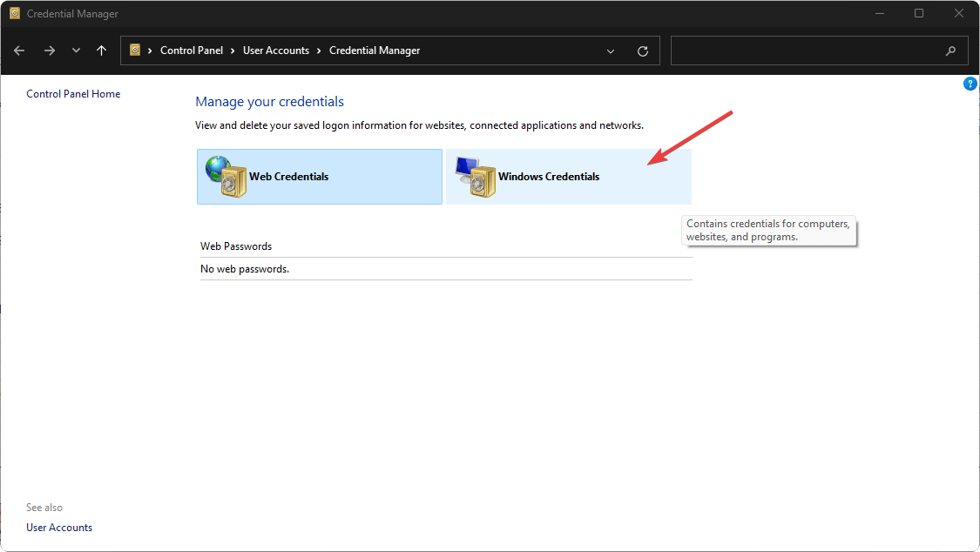Click the Windows Credentials computer safe icon
The height and width of the screenshot is (552, 980).
coord(472,177)
